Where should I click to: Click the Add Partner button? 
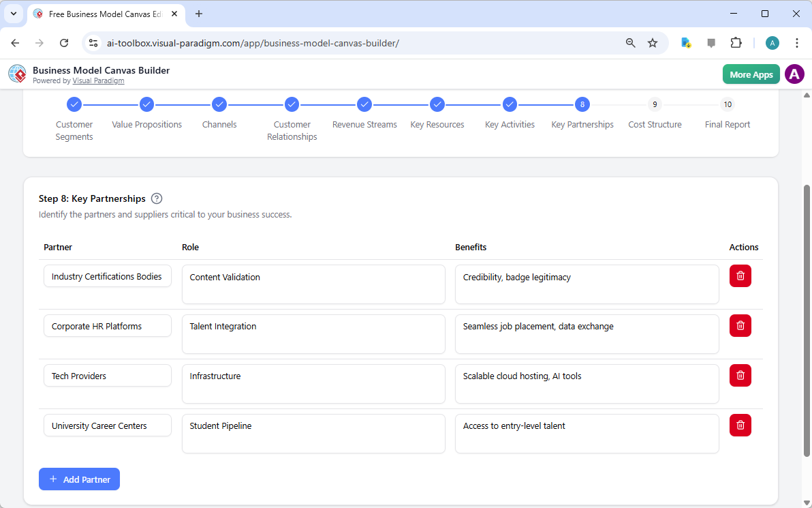click(x=79, y=479)
